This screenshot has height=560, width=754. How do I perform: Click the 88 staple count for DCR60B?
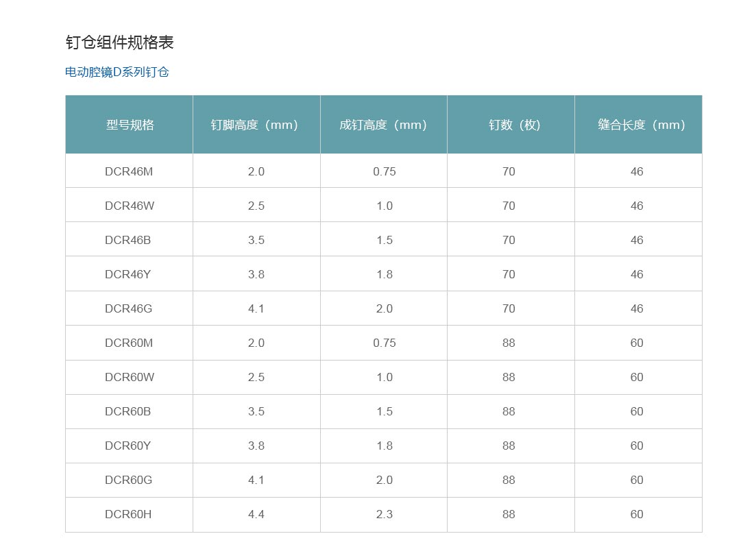click(x=509, y=411)
